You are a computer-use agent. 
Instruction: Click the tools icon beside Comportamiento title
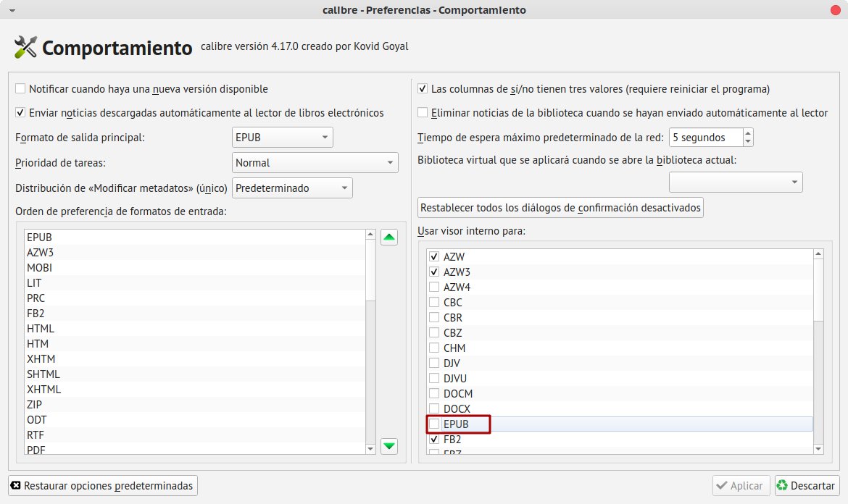coord(24,46)
